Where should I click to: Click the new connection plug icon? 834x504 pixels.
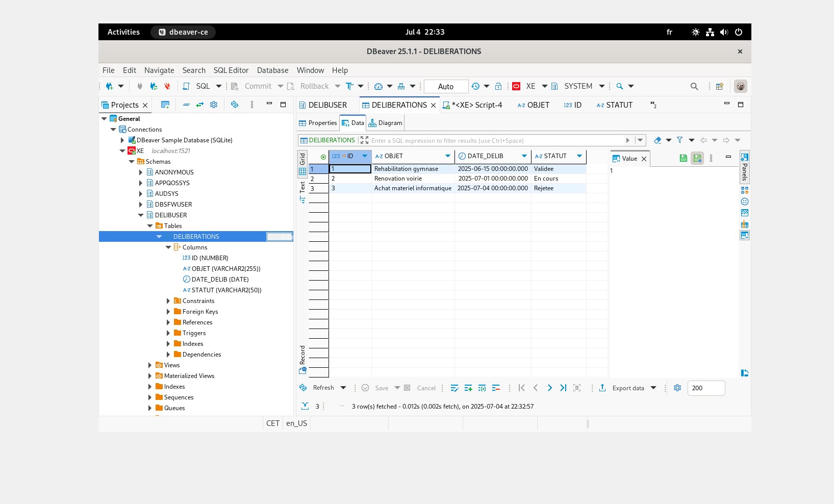[x=109, y=86]
